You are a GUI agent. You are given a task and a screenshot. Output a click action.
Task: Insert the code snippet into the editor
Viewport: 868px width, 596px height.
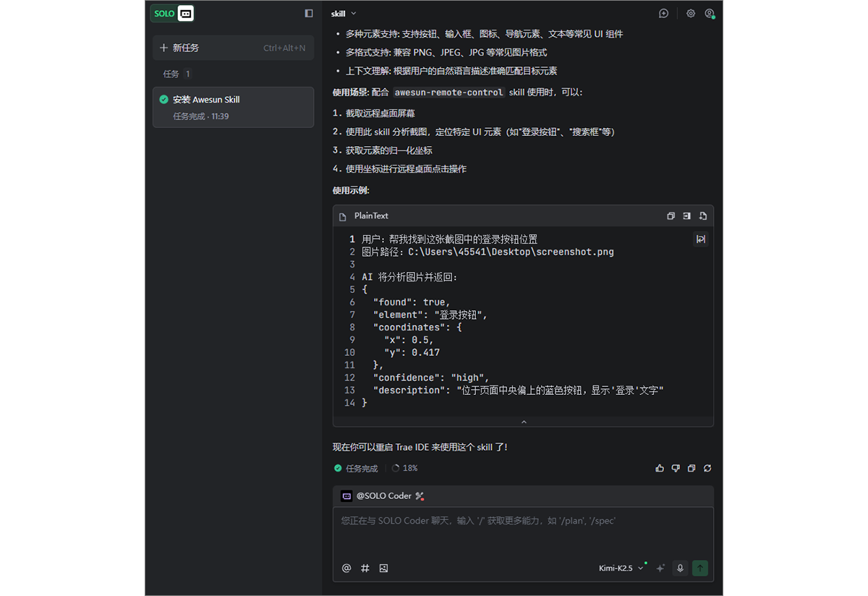[686, 216]
